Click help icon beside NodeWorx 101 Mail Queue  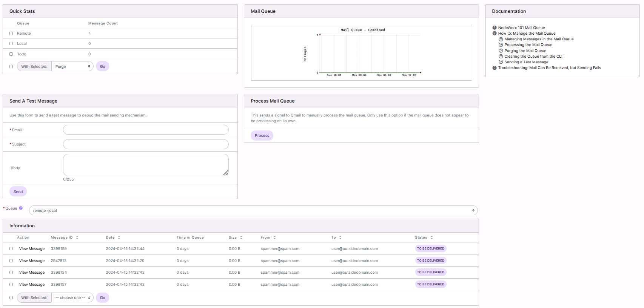pos(494,28)
